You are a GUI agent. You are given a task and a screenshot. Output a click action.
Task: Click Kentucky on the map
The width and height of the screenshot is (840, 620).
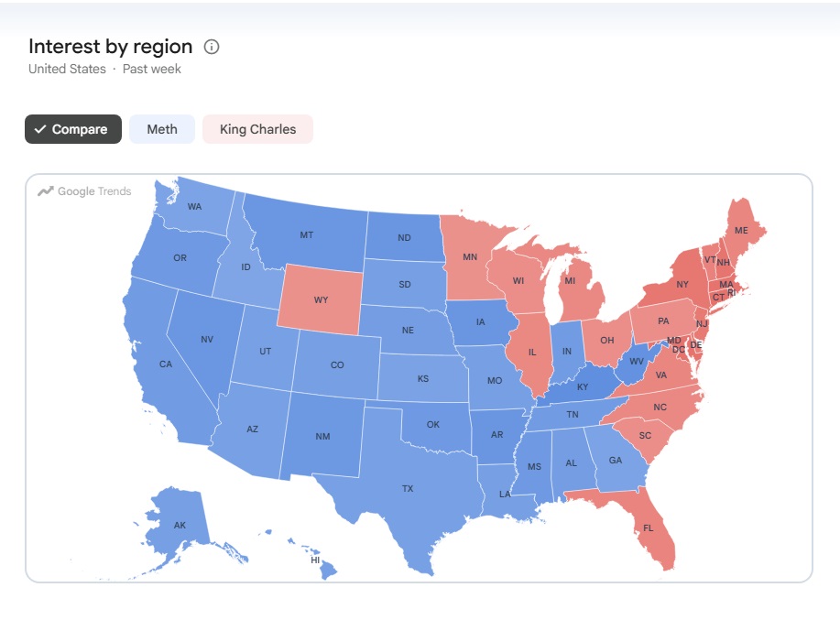583,386
